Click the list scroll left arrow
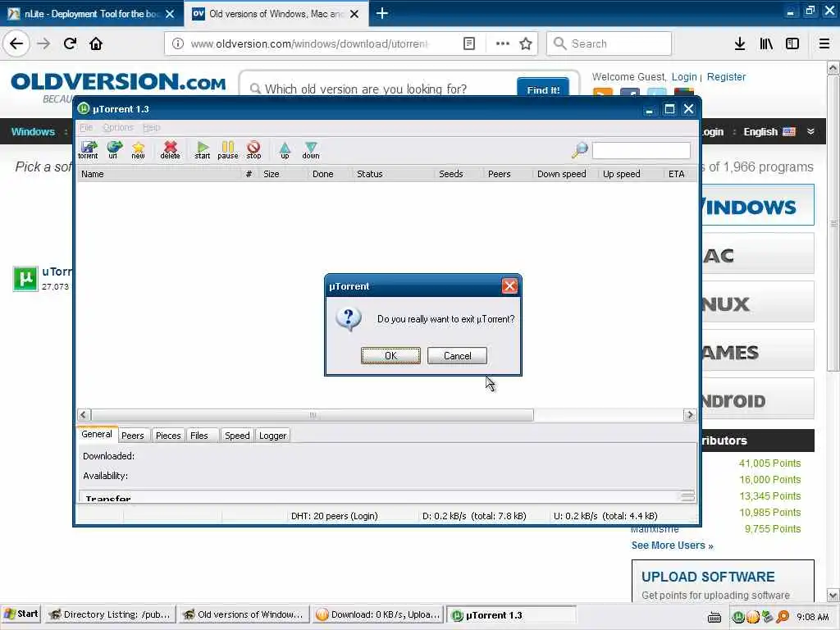The image size is (840, 630). (x=84, y=415)
